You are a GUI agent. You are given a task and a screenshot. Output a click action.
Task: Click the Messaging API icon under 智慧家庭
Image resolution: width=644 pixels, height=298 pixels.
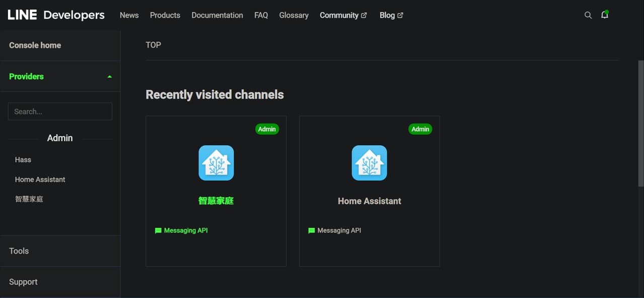click(158, 230)
